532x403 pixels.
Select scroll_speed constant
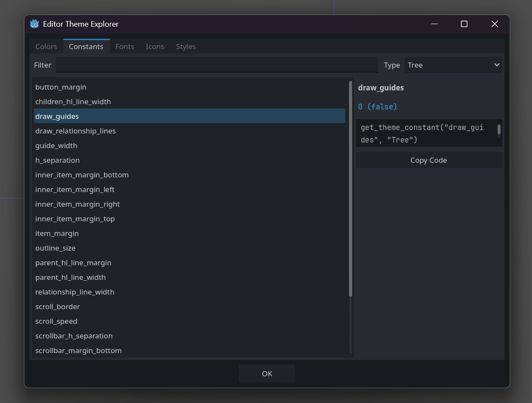click(x=189, y=321)
